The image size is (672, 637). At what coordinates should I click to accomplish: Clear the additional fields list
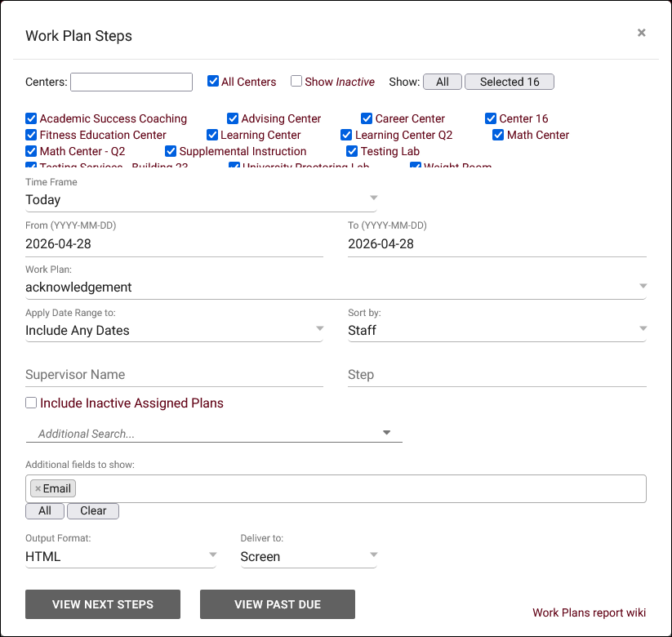coord(93,510)
